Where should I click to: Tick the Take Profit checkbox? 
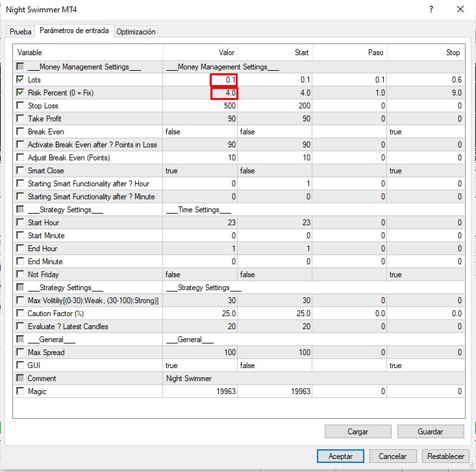click(x=20, y=118)
